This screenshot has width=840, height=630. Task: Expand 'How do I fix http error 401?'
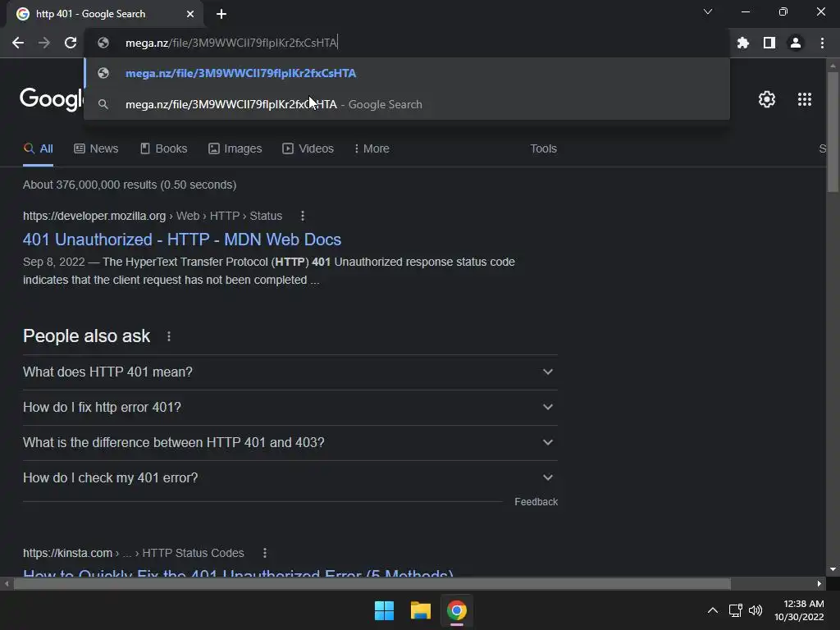pos(290,407)
